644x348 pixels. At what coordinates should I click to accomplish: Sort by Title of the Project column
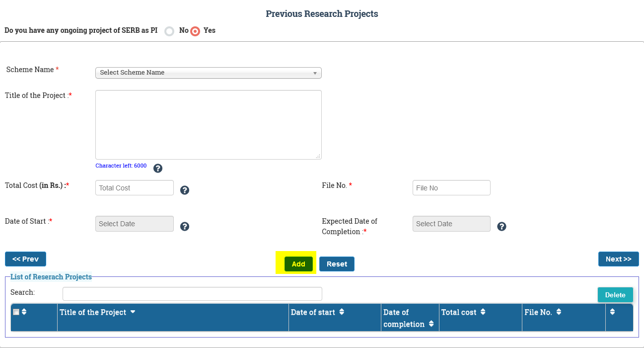(97, 312)
